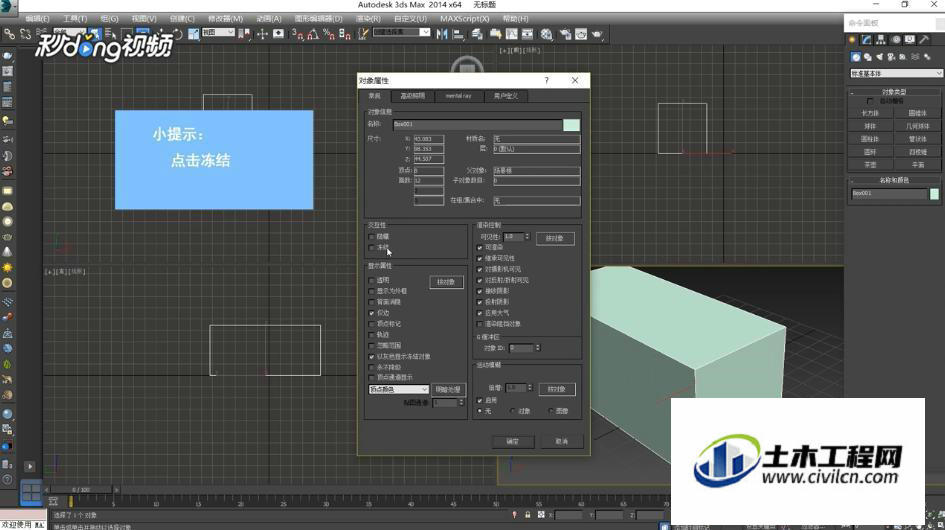
Task: Select the 对象 motion blur radio button
Action: pos(513,411)
